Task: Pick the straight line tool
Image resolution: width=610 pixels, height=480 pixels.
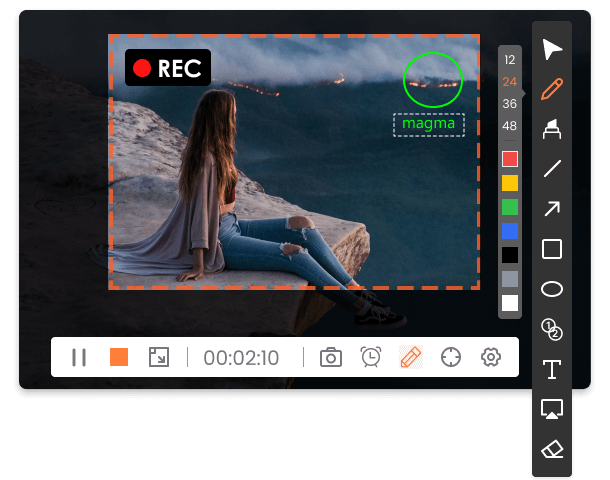Action: pyautogui.click(x=552, y=169)
